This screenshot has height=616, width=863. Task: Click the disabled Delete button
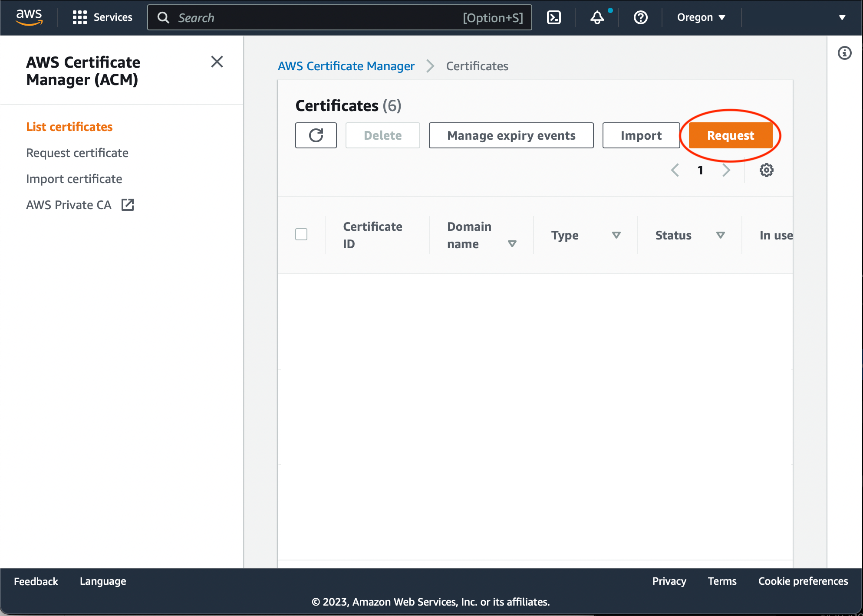pyautogui.click(x=383, y=135)
